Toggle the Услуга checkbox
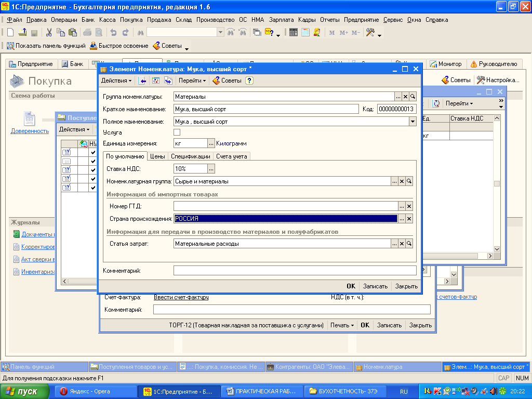Viewport: 532px width, 399px height. pyautogui.click(x=177, y=132)
